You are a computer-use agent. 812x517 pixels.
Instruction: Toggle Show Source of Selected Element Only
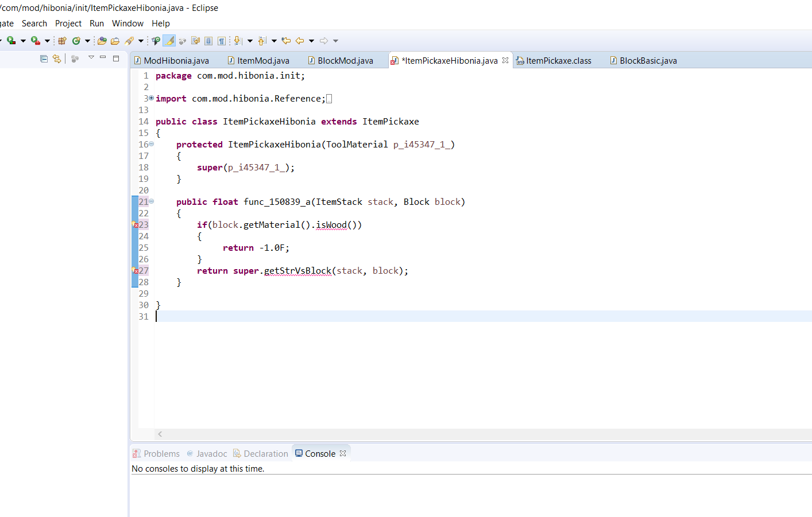click(x=208, y=41)
